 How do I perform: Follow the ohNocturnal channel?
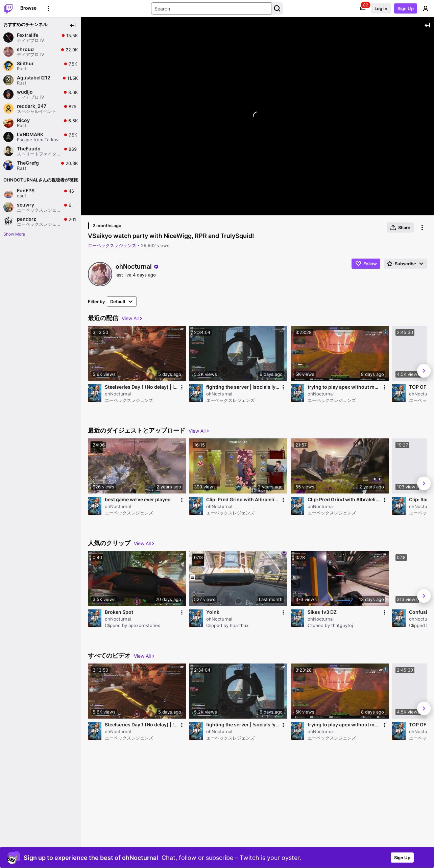pos(366,264)
